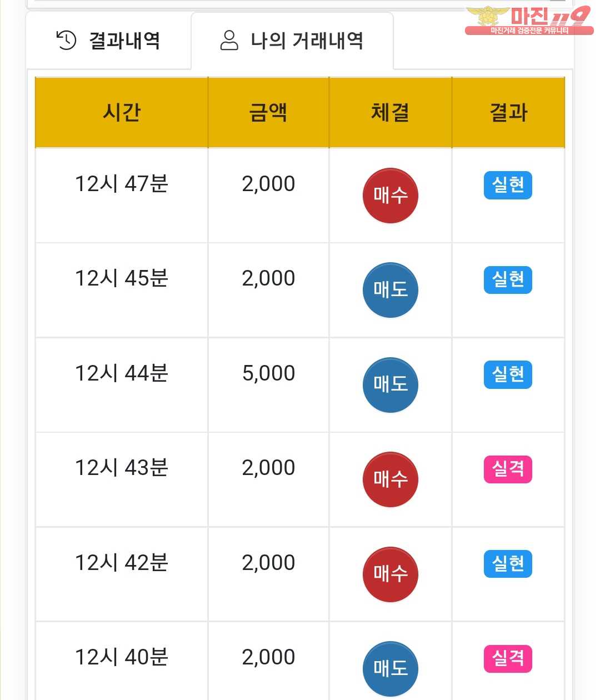
Task: Switch to the 나의 거래내역 tab
Action: (x=292, y=41)
